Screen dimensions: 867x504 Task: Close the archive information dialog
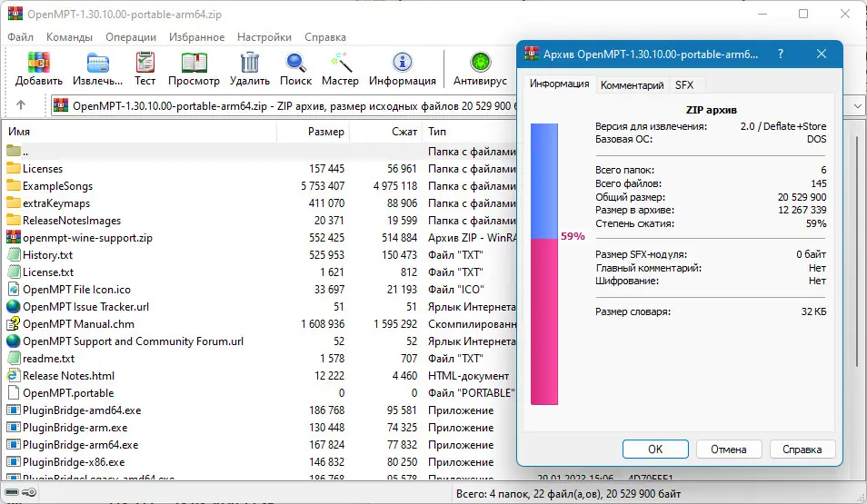point(822,54)
